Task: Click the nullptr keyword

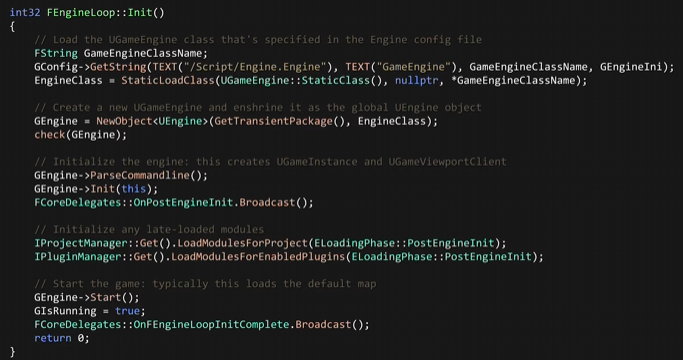Action: tap(416, 80)
